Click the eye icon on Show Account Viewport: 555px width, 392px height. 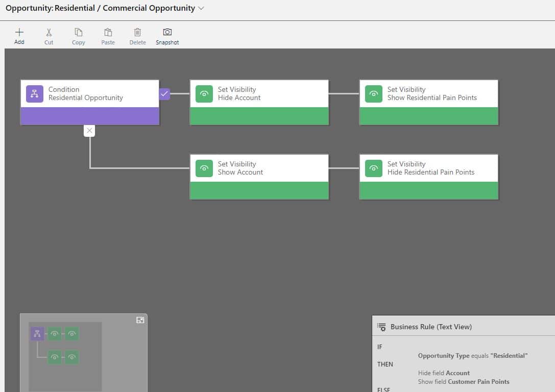pos(204,168)
